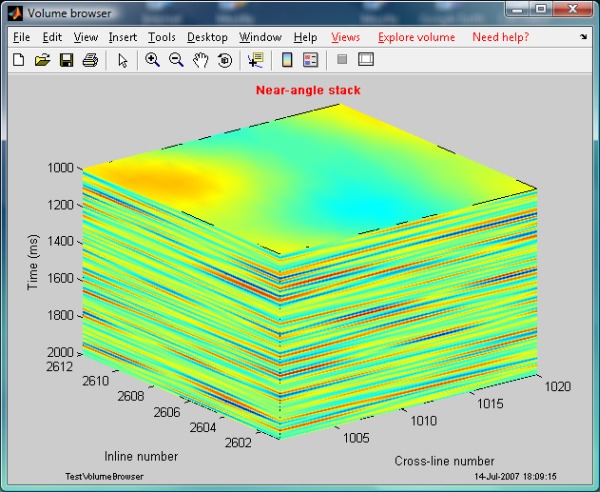Open the File menu
The width and height of the screenshot is (600, 492).
21,37
